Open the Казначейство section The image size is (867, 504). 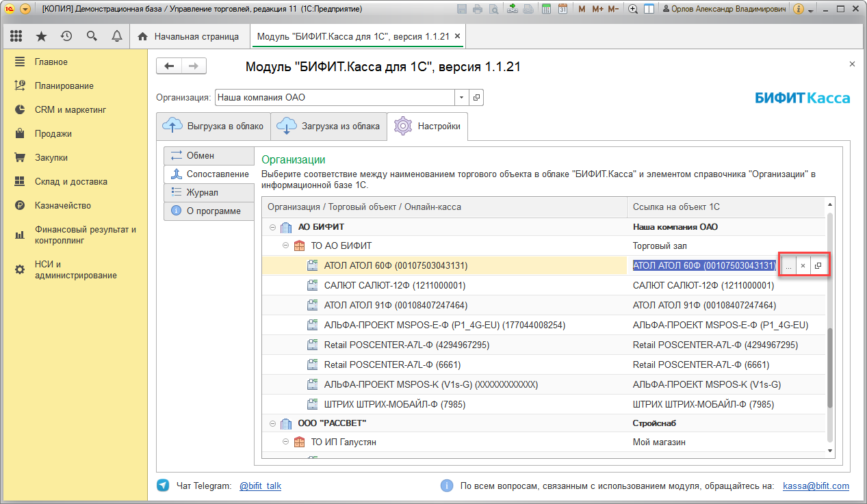coord(75,205)
